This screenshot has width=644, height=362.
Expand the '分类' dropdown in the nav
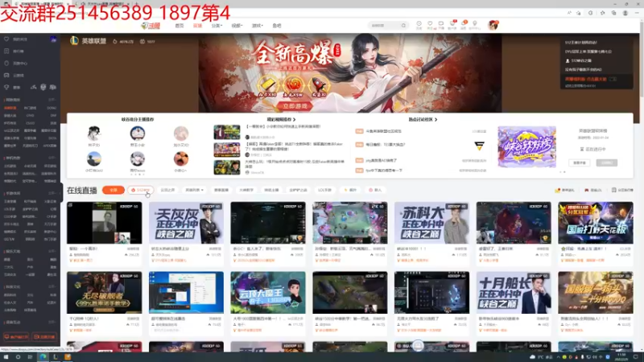[217, 26]
